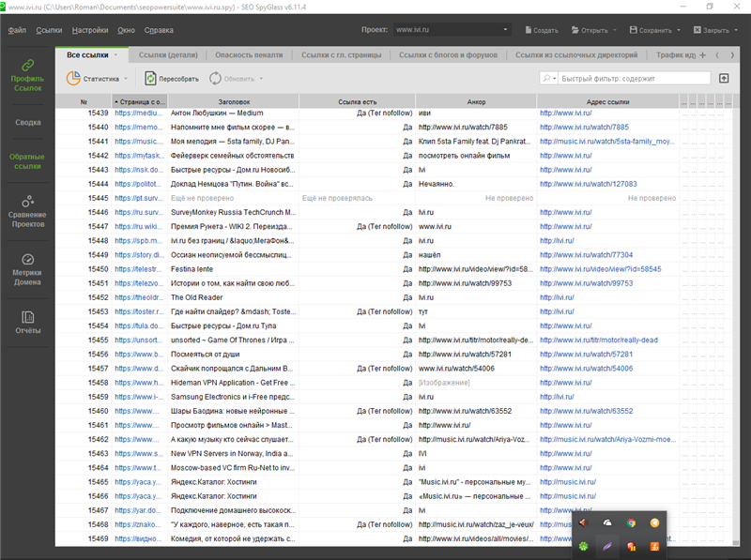
Task: Open the Настройки menu
Action: tap(89, 30)
